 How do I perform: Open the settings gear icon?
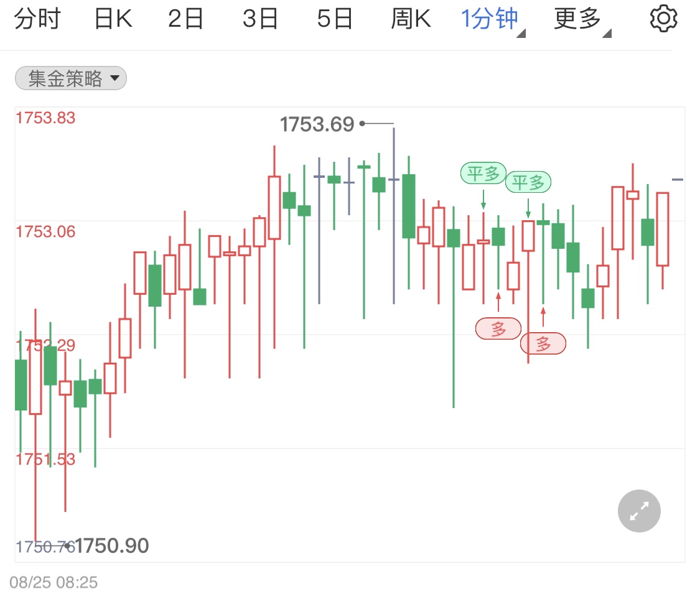663,18
